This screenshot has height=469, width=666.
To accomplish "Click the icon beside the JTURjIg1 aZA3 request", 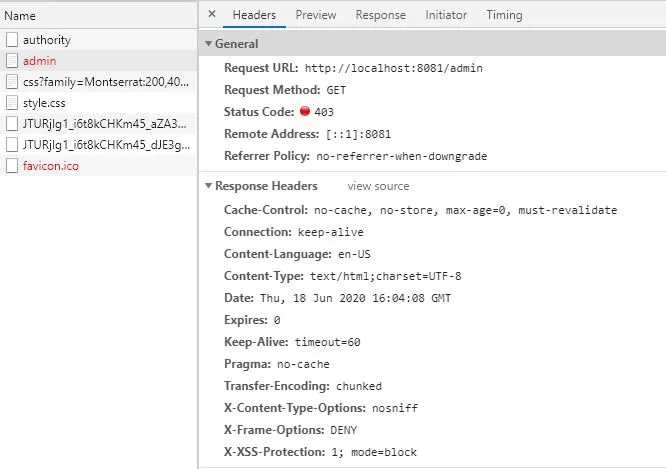I will [x=12, y=124].
